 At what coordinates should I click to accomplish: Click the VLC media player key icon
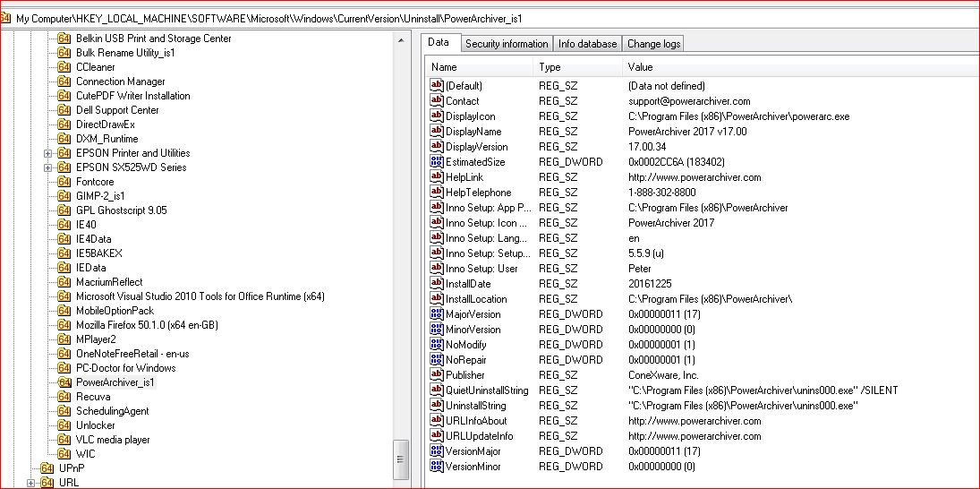click(x=64, y=440)
